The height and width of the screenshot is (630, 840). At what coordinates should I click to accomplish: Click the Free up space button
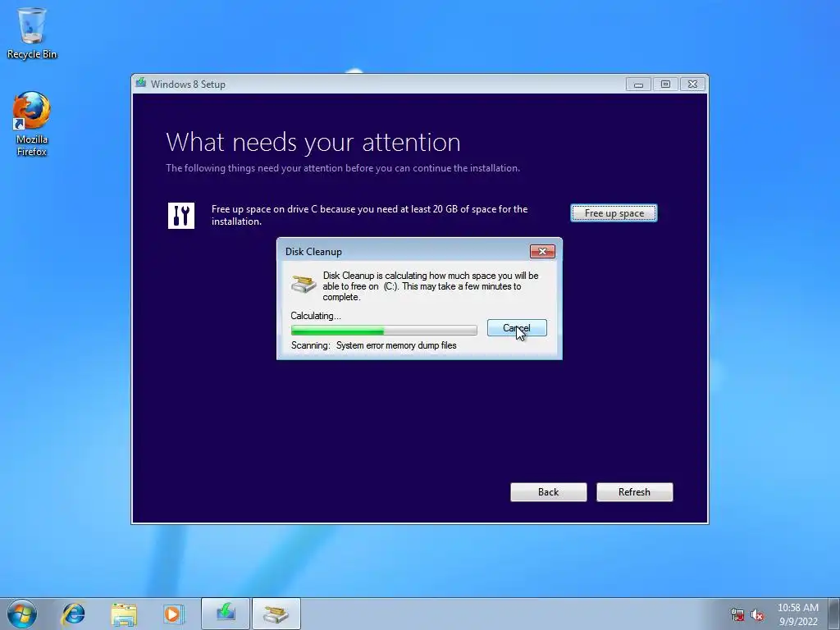614,212
